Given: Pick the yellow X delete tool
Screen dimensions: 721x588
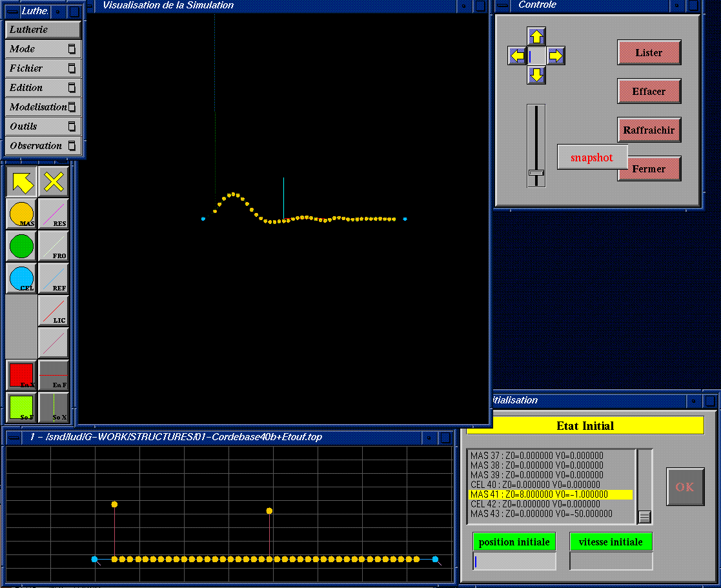Looking at the screenshot, I should 54,182.
